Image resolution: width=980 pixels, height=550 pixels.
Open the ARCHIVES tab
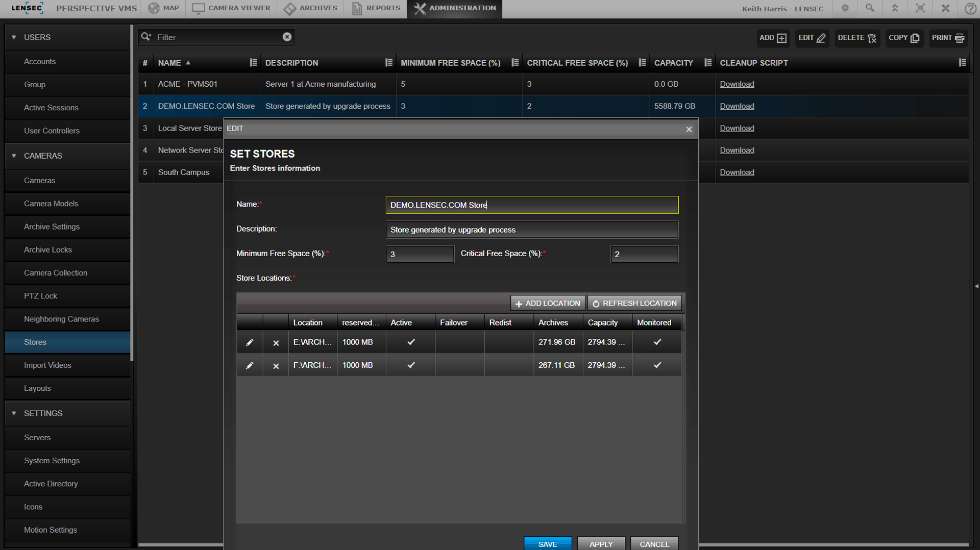point(310,8)
